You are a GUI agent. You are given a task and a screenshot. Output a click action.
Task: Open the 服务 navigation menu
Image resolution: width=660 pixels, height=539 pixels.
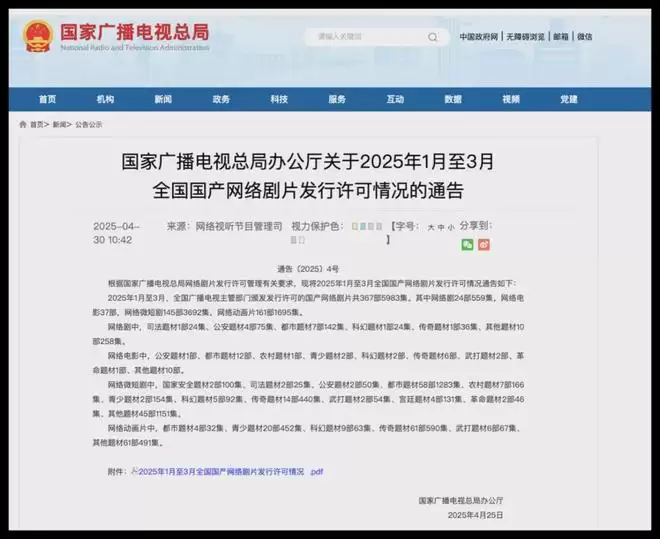[337, 100]
